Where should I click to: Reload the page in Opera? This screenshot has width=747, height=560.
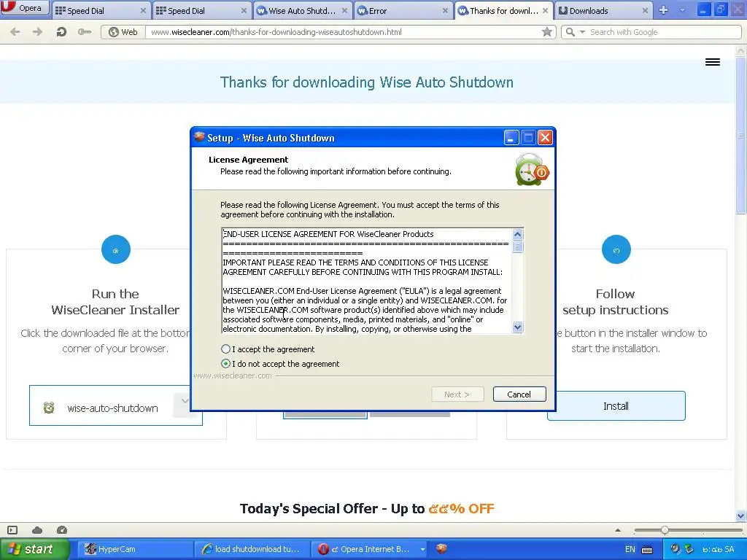click(x=61, y=32)
